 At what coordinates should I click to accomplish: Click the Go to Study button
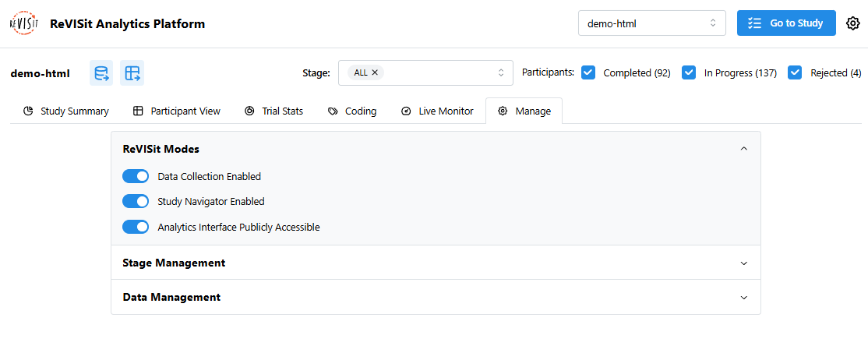pos(786,23)
